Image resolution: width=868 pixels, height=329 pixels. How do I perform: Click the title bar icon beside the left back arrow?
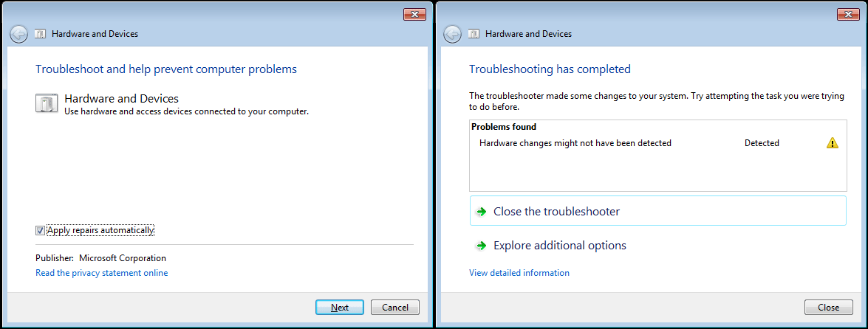[40, 34]
